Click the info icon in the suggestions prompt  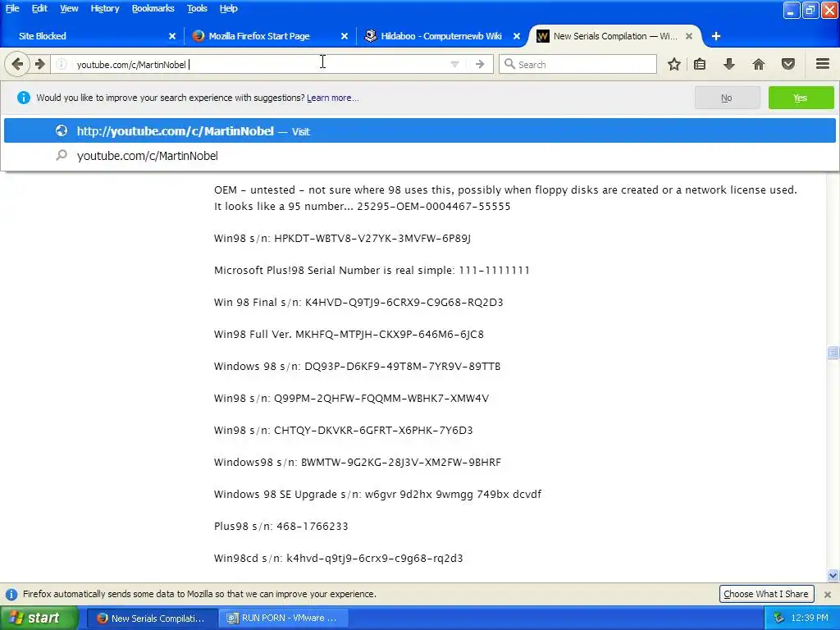click(x=24, y=98)
